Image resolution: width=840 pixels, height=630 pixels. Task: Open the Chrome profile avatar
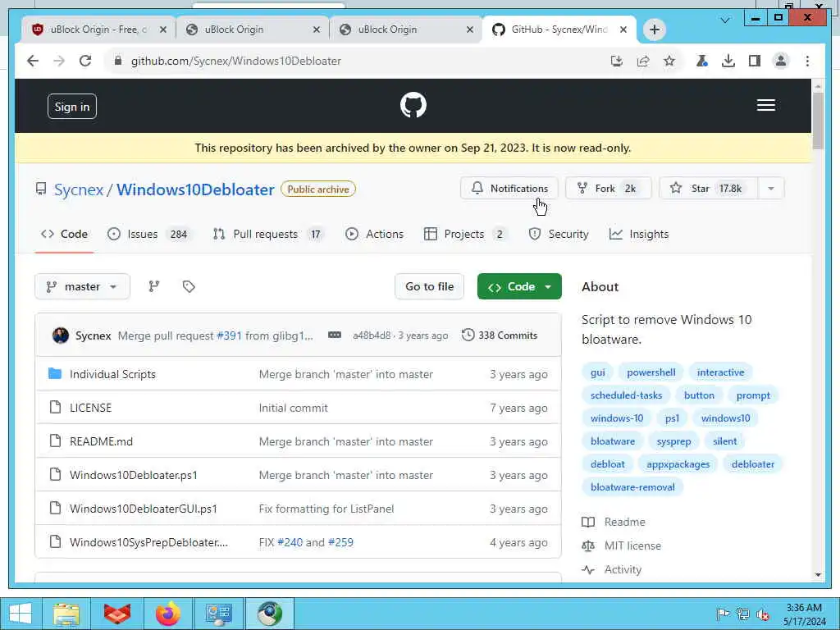781,61
